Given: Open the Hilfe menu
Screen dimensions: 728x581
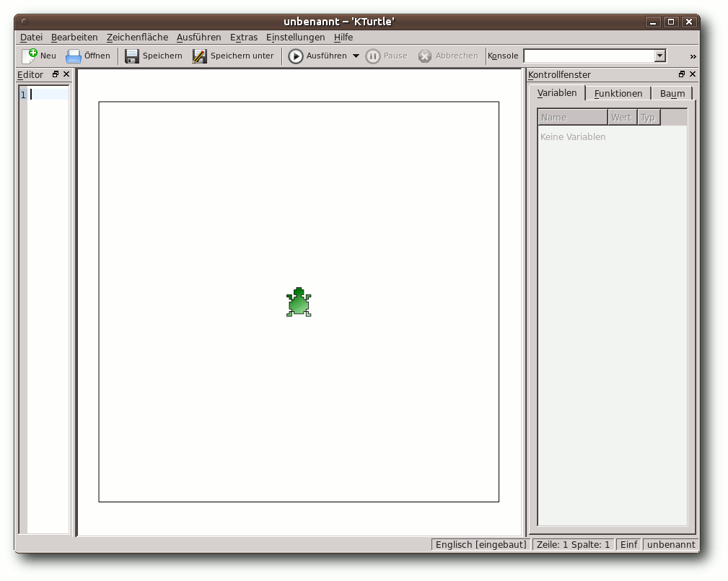Looking at the screenshot, I should coord(343,37).
